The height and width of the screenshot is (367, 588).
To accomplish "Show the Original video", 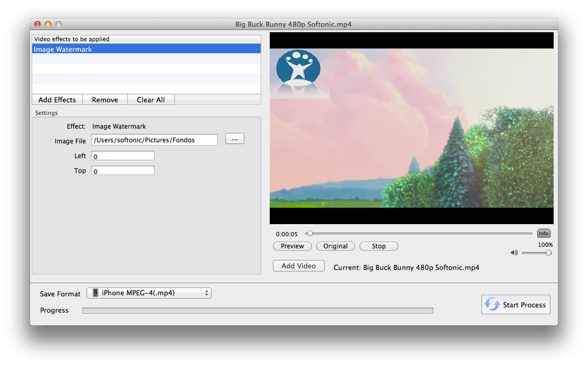I will tap(336, 246).
